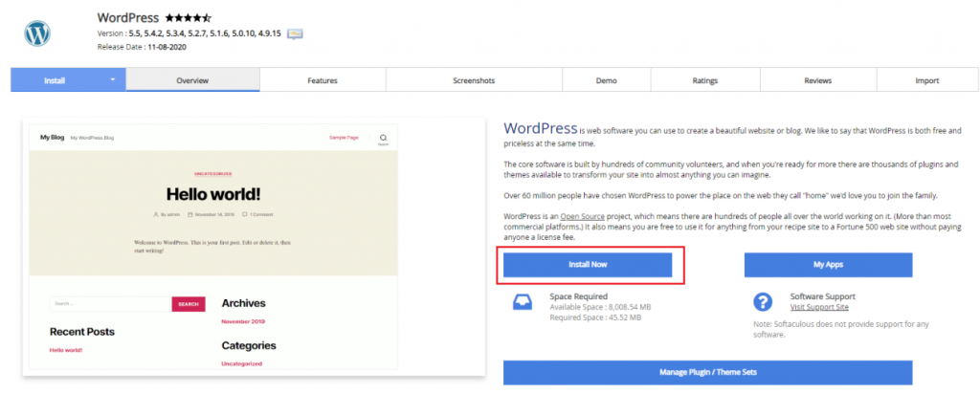Click the Uncategorized category link at bottom
Screen dimensions: 980x415
coord(241,363)
